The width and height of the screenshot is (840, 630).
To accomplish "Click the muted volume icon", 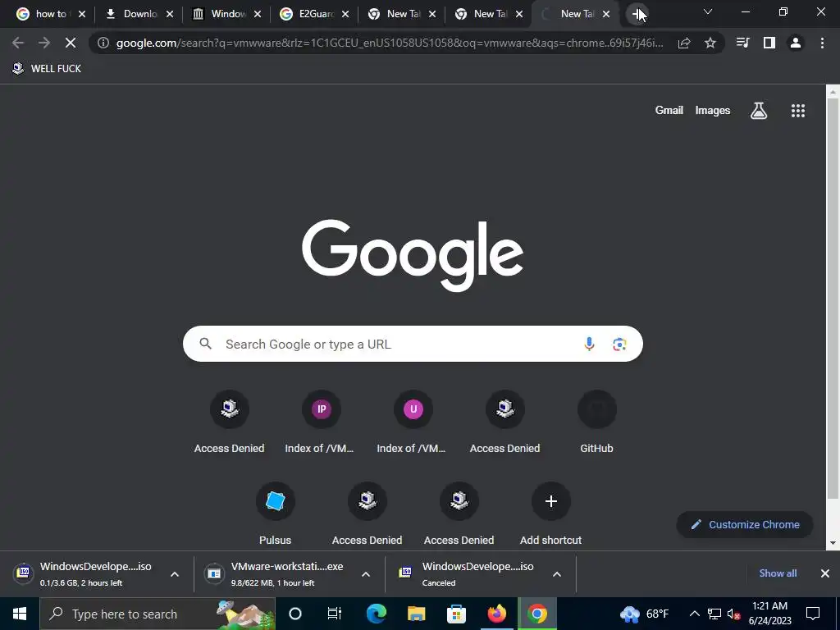I will tap(733, 614).
